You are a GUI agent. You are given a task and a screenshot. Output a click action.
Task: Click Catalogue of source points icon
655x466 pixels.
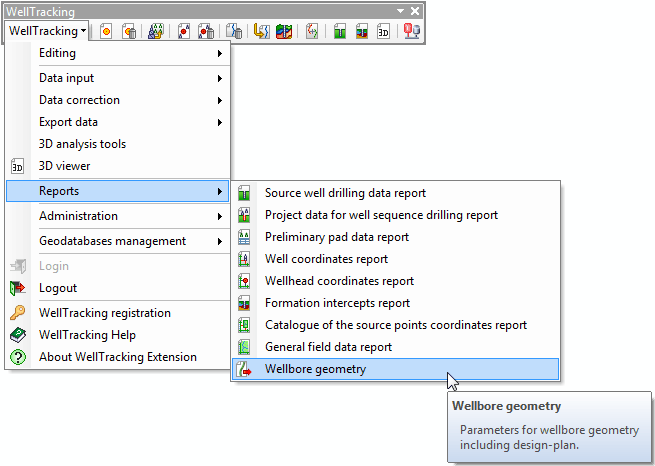coord(244,325)
